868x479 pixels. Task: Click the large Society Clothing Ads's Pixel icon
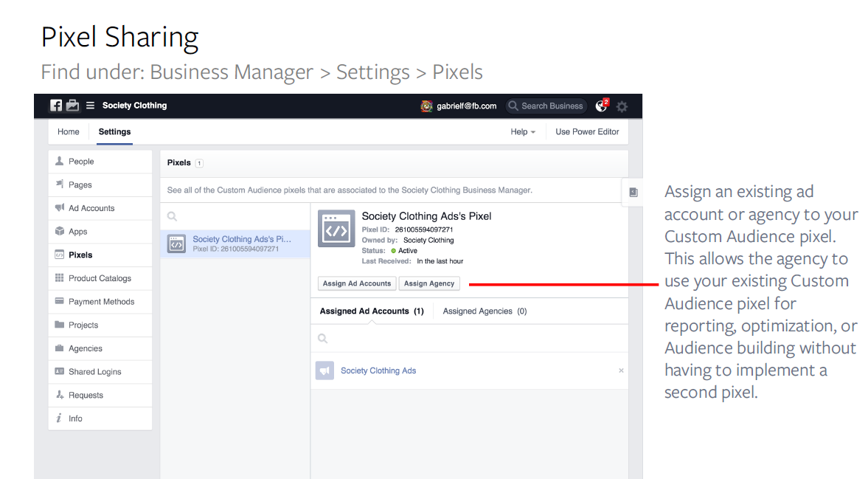(336, 229)
